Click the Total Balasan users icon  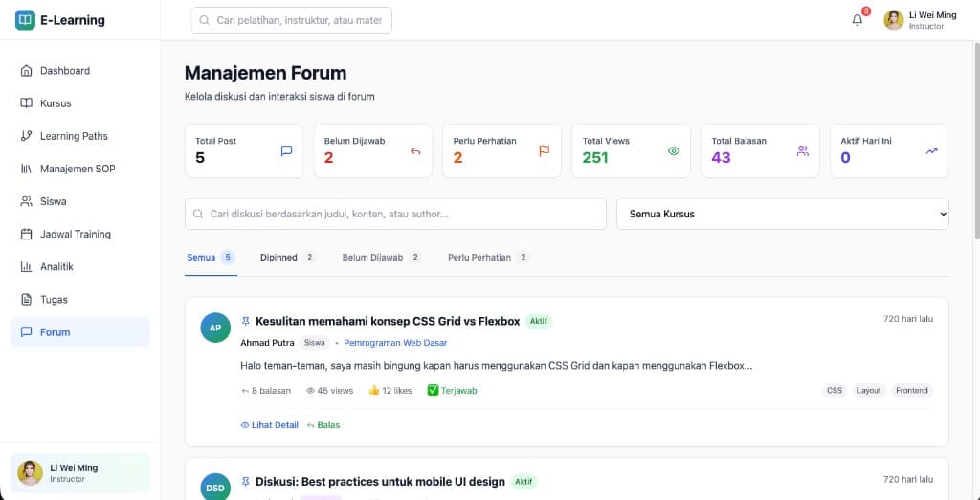tap(802, 150)
